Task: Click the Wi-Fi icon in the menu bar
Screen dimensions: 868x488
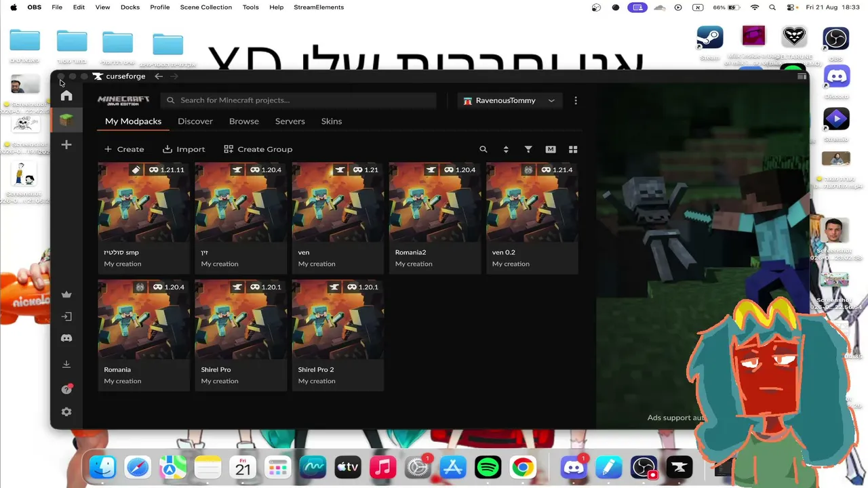Action: pyautogui.click(x=755, y=7)
